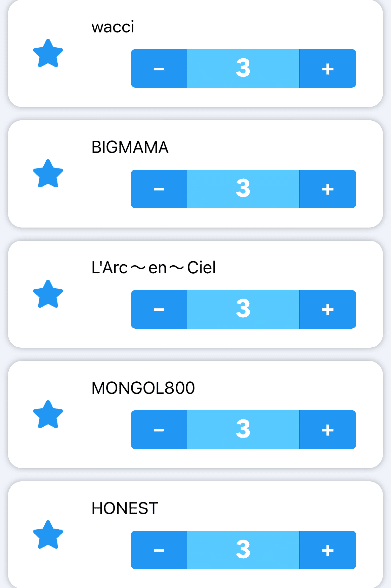Hit the plus button for MONGOL800
Screen dimensions: 391x588
click(x=327, y=430)
